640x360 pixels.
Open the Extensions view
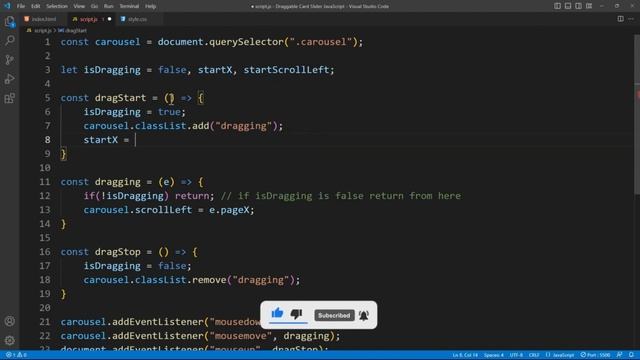pos(9,98)
